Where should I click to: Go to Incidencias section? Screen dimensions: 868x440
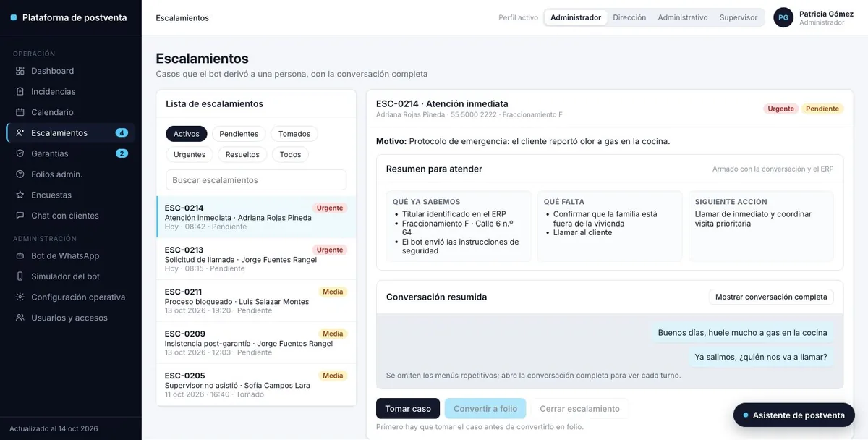(x=70, y=92)
